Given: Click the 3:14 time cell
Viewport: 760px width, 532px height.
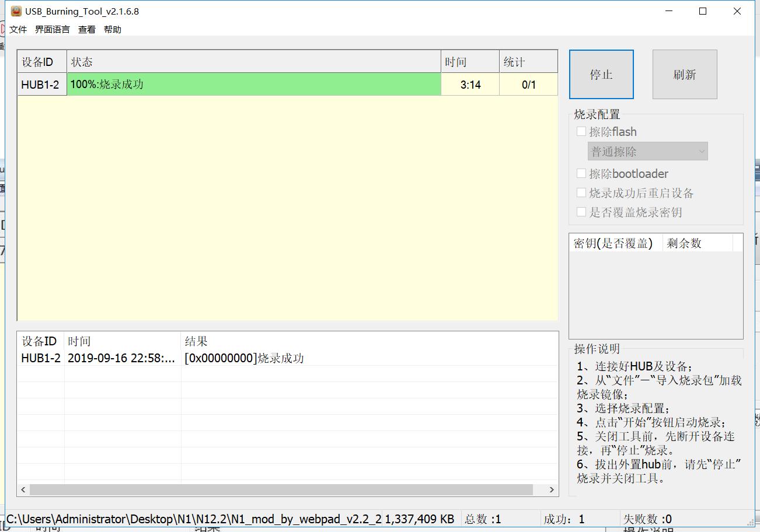Looking at the screenshot, I should tap(470, 85).
